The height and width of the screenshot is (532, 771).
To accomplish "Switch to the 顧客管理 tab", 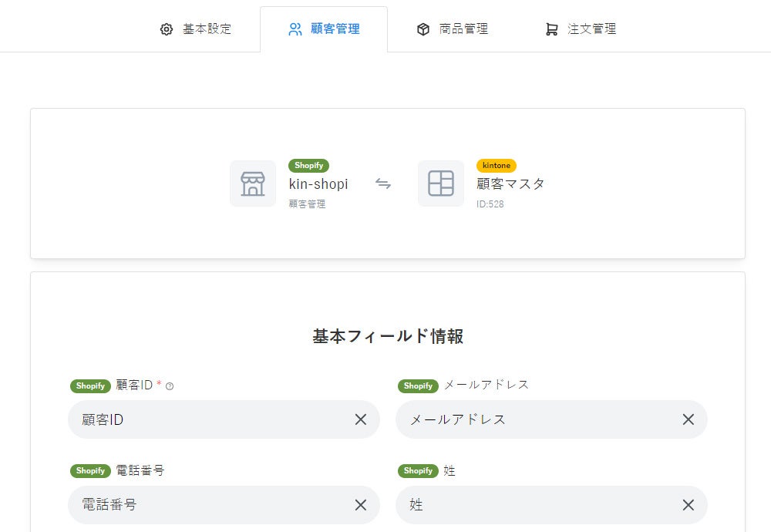I will coord(324,29).
